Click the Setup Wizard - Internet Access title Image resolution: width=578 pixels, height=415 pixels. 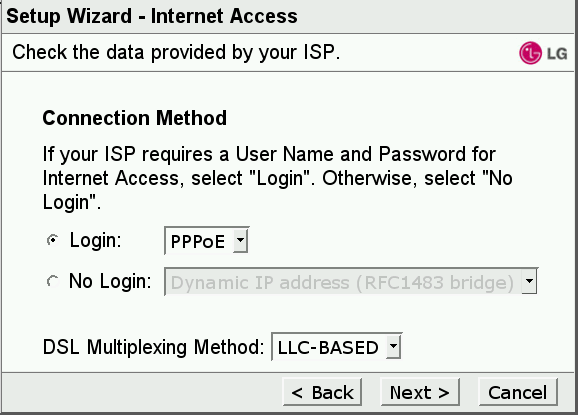tap(152, 16)
